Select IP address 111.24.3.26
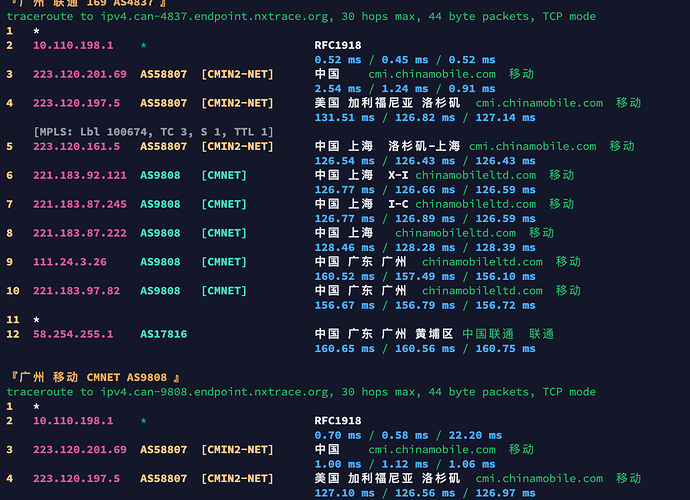 click(70, 262)
